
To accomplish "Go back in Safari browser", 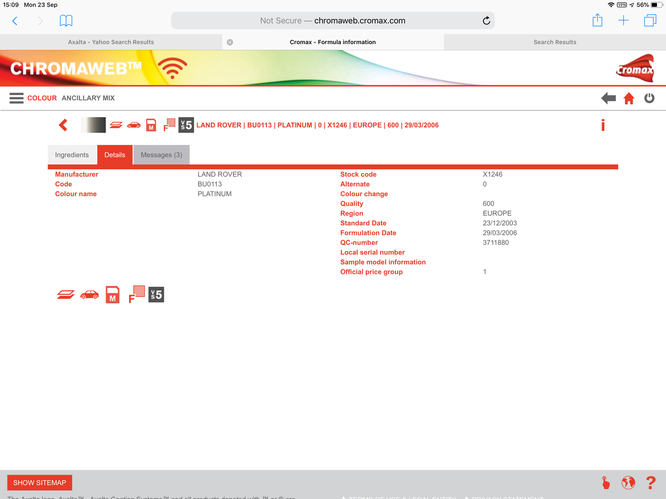I will 15,21.
